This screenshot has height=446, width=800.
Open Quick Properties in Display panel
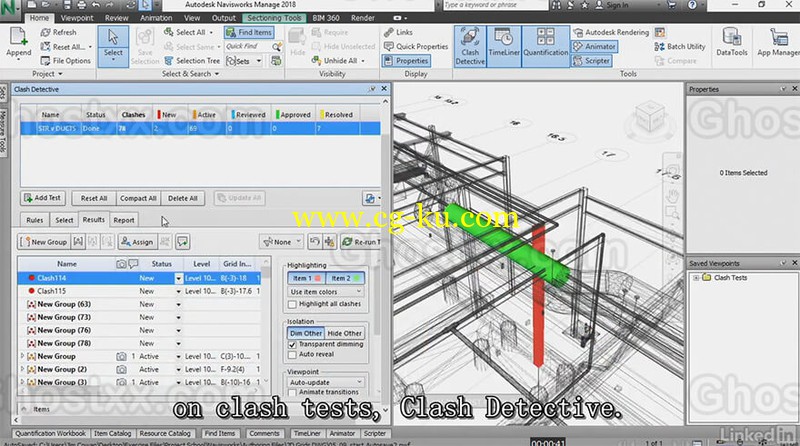click(x=416, y=46)
